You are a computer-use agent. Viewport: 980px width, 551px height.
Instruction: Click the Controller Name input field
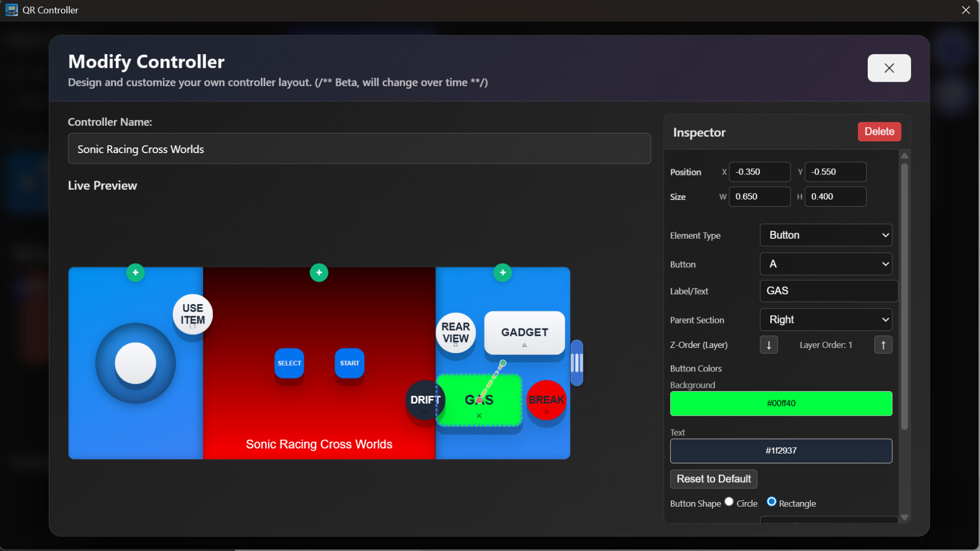coord(359,148)
